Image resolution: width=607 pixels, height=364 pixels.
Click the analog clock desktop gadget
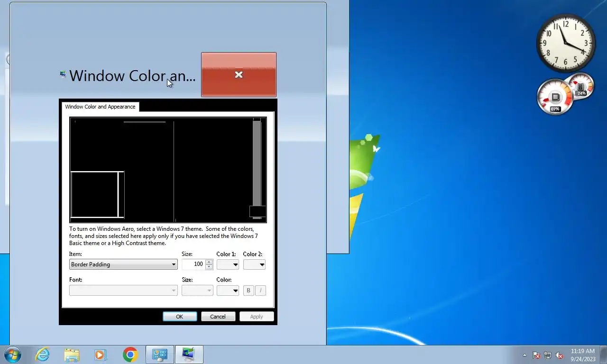[x=565, y=43]
